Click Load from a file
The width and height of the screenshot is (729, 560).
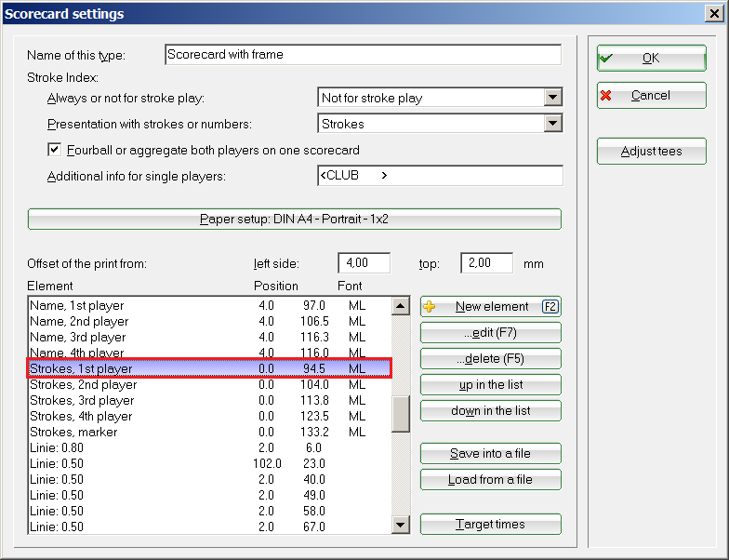tap(491, 480)
